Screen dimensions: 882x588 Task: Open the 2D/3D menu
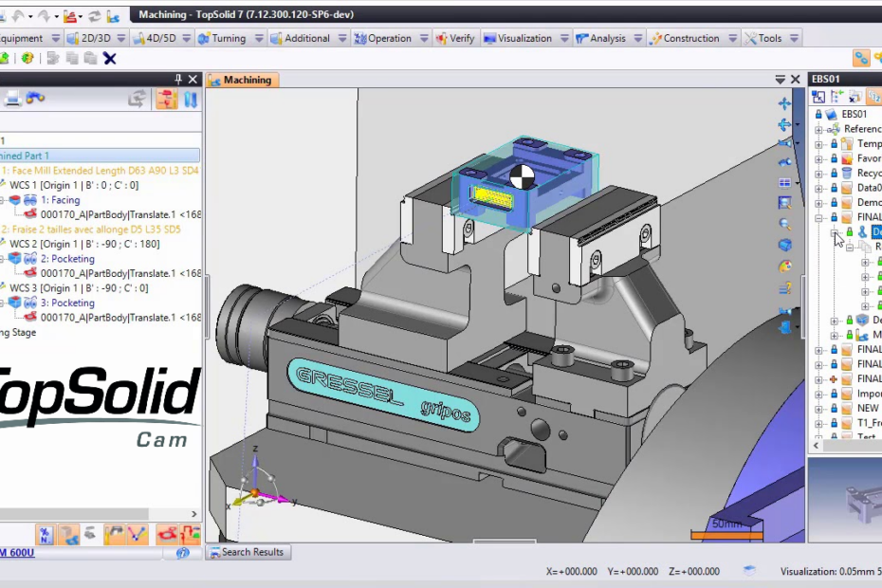click(x=96, y=38)
